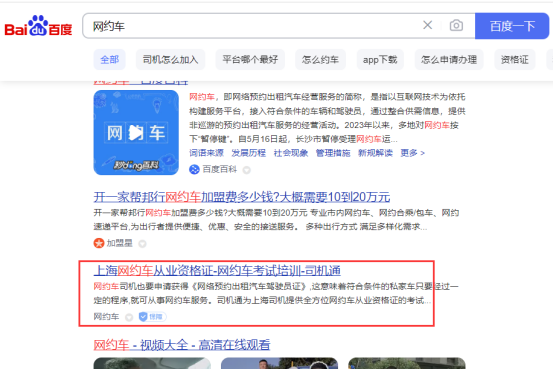The height and width of the screenshot is (370, 554).
Task: Expand dropdown arrow beside 加盟星 source
Action: tap(142, 244)
